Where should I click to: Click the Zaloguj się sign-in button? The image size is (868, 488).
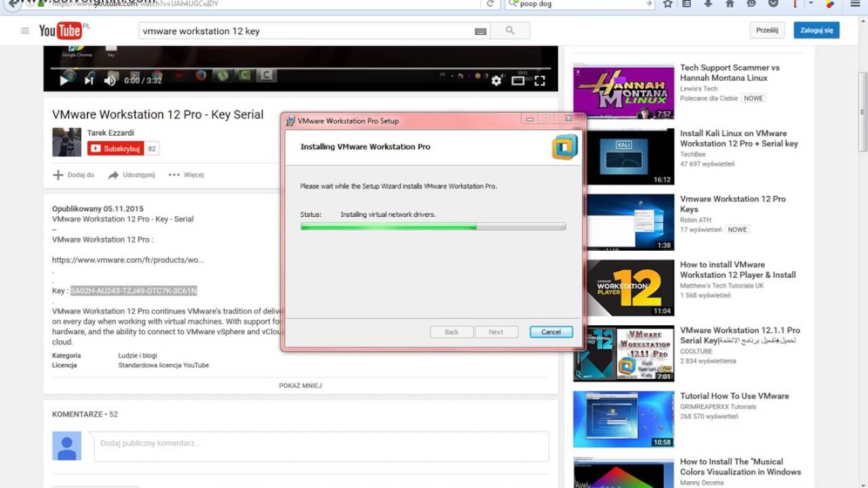click(816, 30)
